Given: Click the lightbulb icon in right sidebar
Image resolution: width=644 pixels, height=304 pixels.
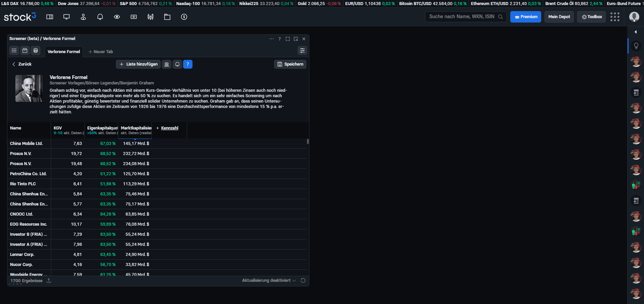Looking at the screenshot, I should (636, 46).
